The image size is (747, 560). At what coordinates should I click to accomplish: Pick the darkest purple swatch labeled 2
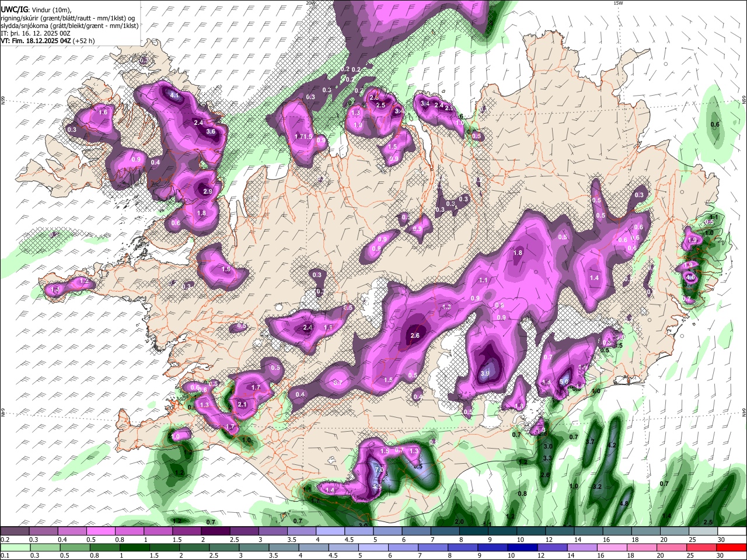215,531
